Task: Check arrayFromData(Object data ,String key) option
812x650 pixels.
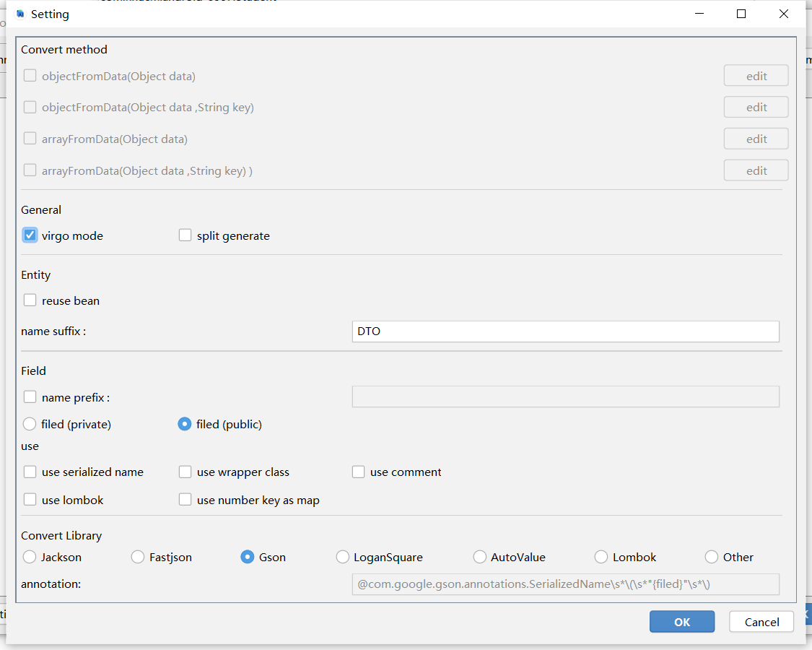Action: tap(30, 170)
